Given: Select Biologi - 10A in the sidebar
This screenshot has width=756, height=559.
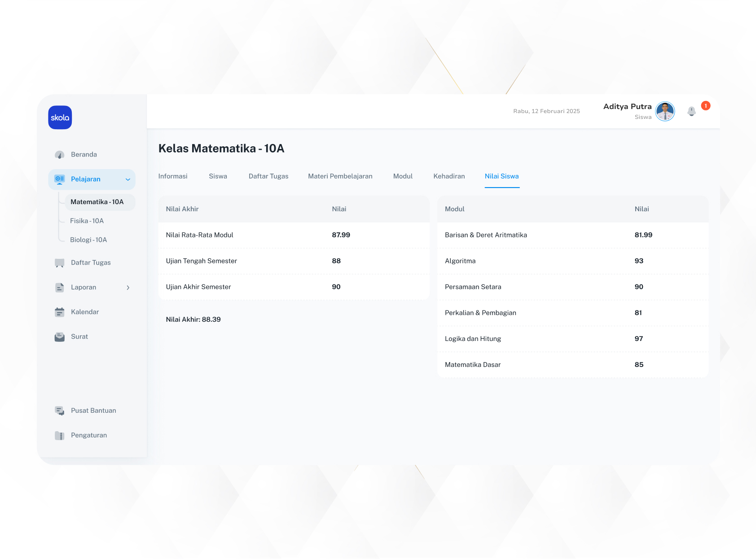Looking at the screenshot, I should pos(88,240).
